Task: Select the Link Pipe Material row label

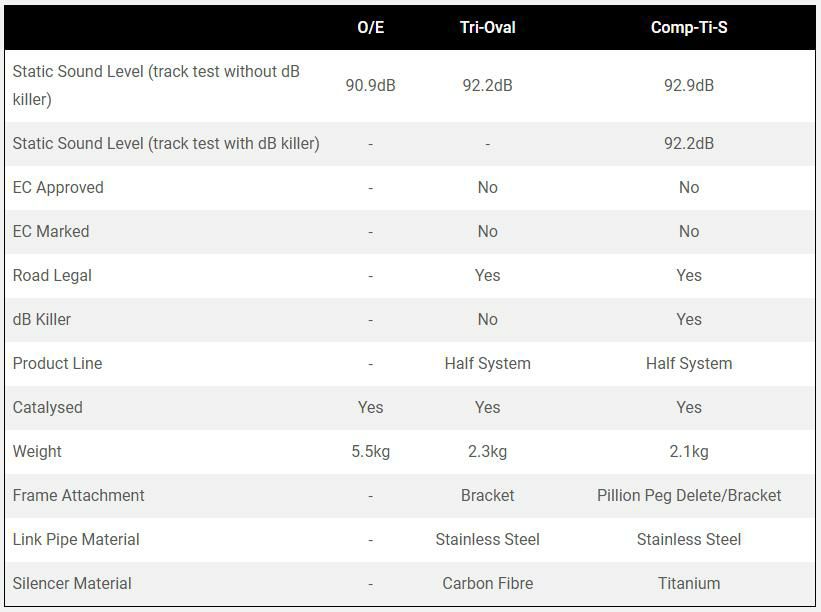Action: click(76, 540)
